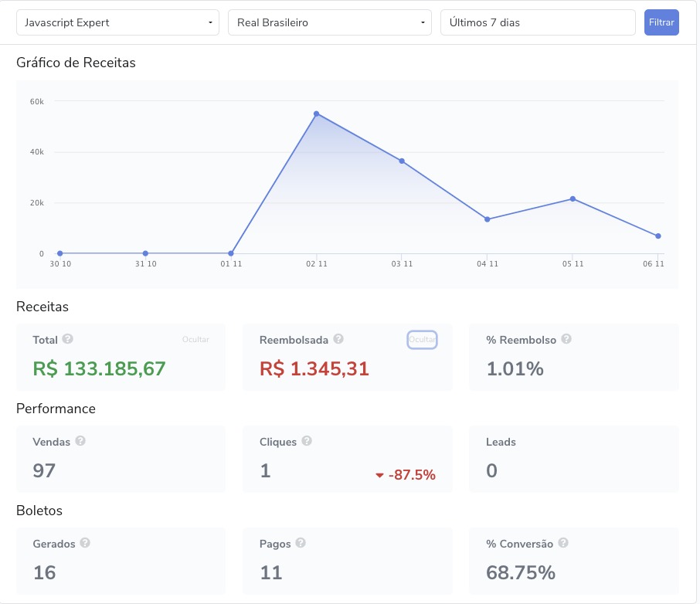The width and height of the screenshot is (700, 604).
Task: Click the help icon beside Reembolsada
Action: [x=338, y=339]
